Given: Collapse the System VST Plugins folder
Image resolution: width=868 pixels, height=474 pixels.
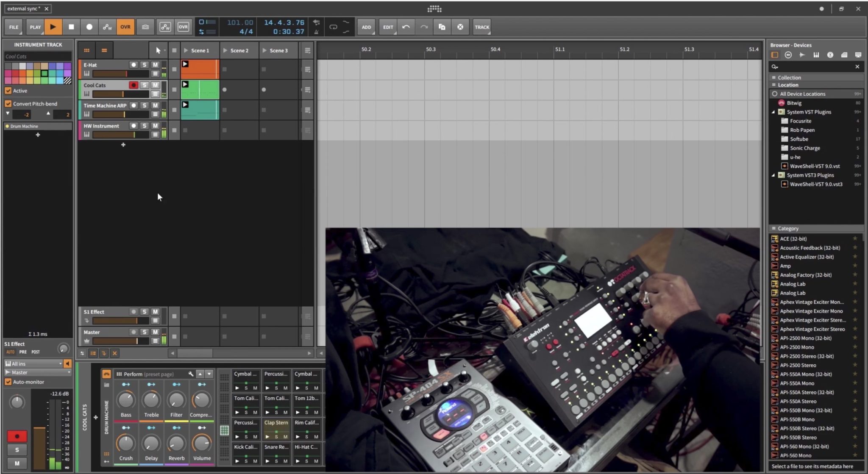Looking at the screenshot, I should click(774, 112).
